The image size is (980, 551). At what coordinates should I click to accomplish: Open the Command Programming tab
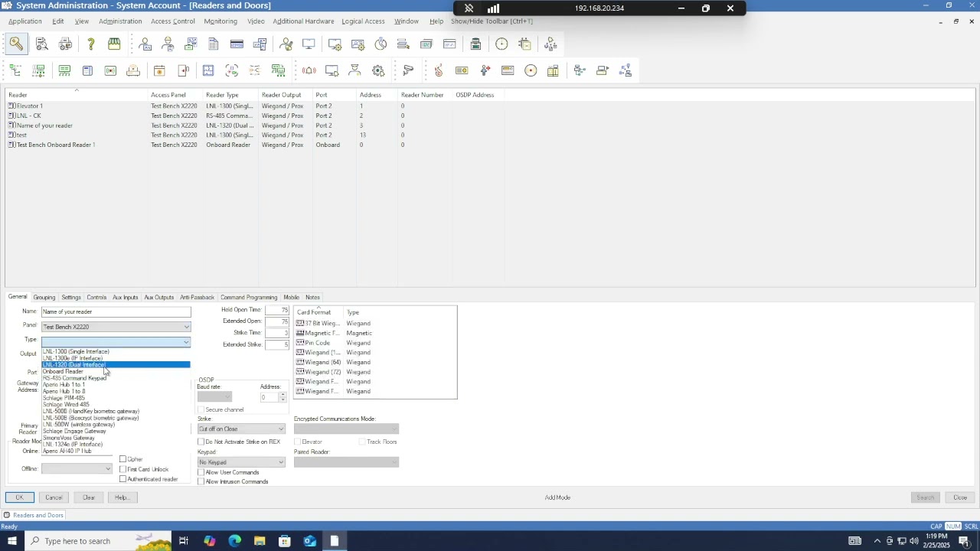[249, 297]
